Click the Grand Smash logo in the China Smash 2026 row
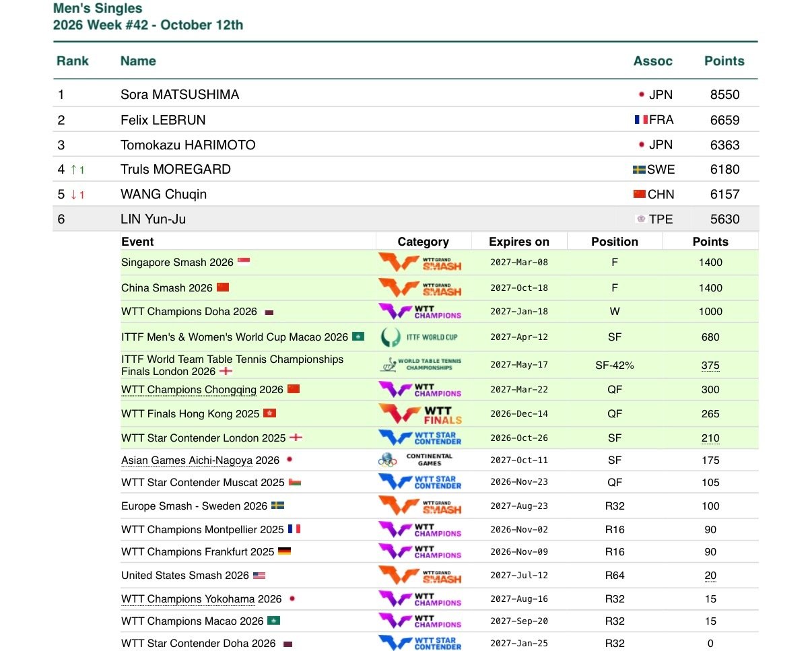Image resolution: width=812 pixels, height=651 pixels. [x=420, y=287]
